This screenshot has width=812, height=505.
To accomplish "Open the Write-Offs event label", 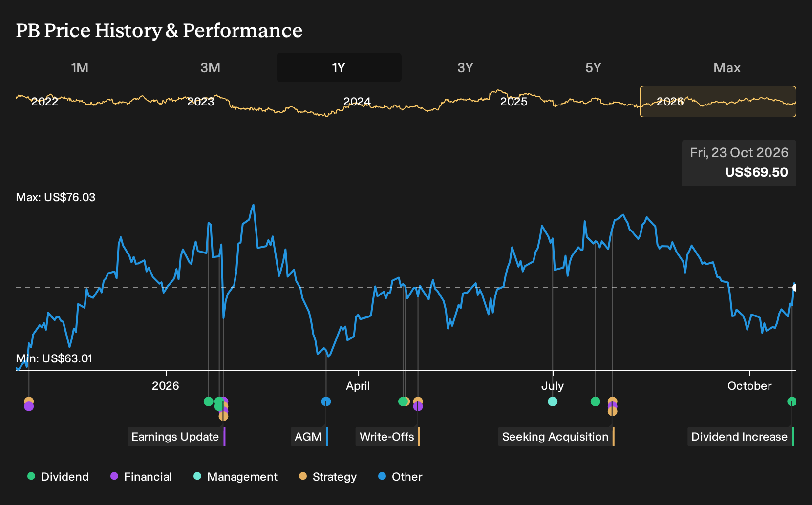I will tap(388, 437).
